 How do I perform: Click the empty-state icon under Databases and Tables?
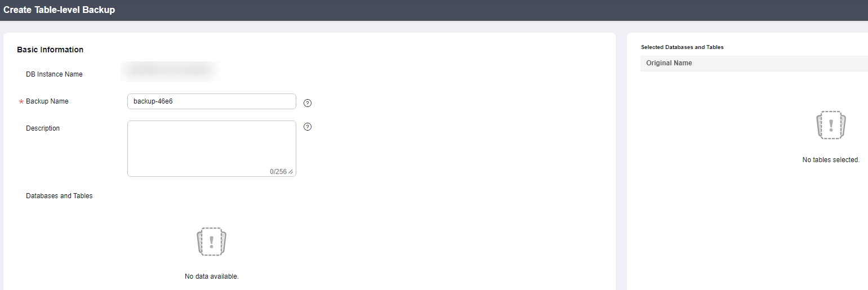coord(212,242)
